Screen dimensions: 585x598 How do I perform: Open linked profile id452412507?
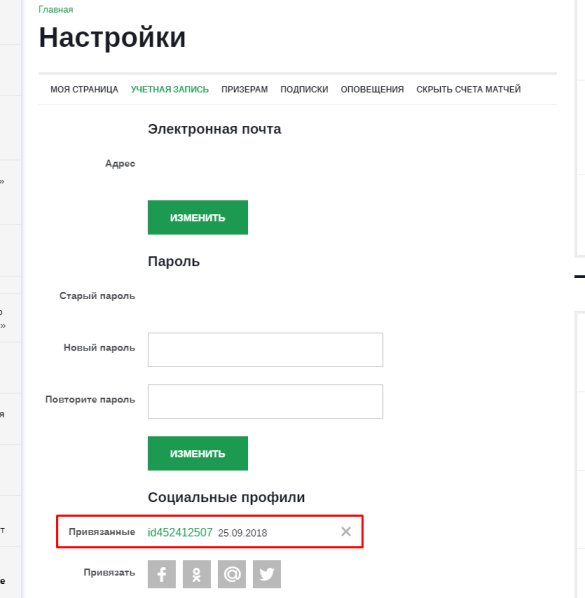pyautogui.click(x=180, y=532)
